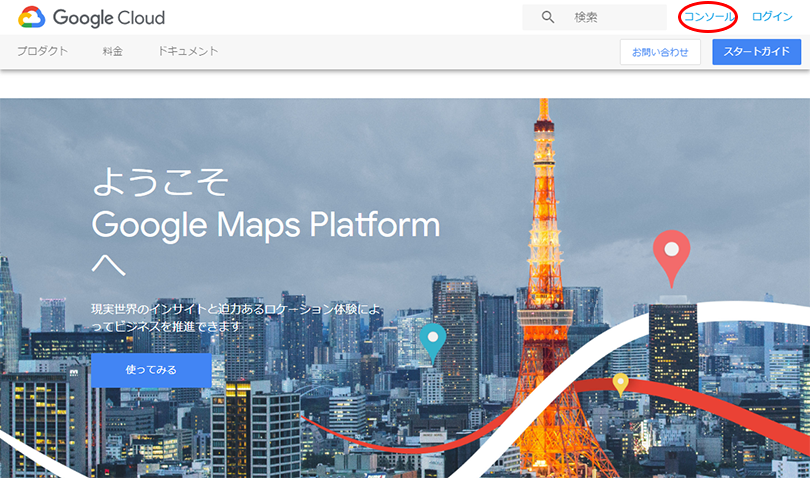The width and height of the screenshot is (810, 478).
Task: Click the ログイン link
Action: pos(772,17)
